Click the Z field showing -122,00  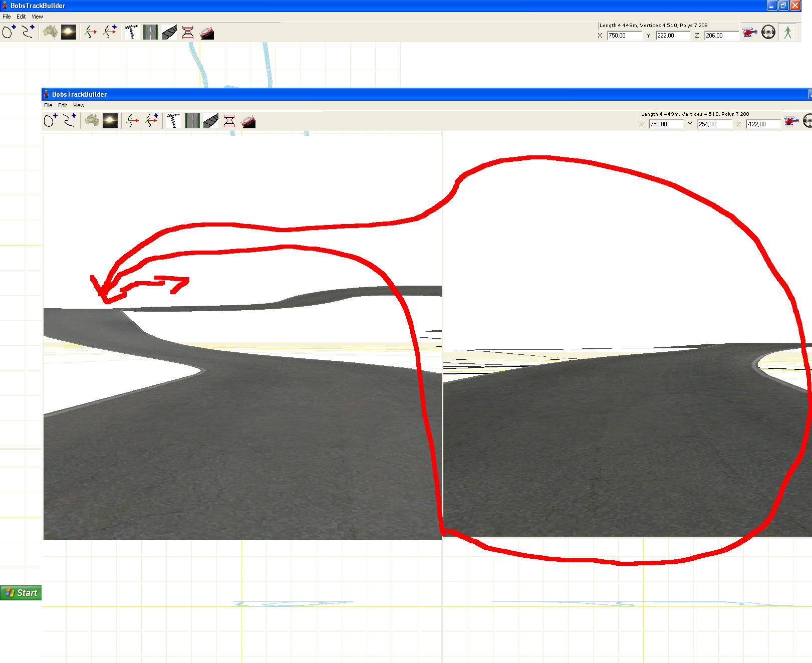(762, 124)
